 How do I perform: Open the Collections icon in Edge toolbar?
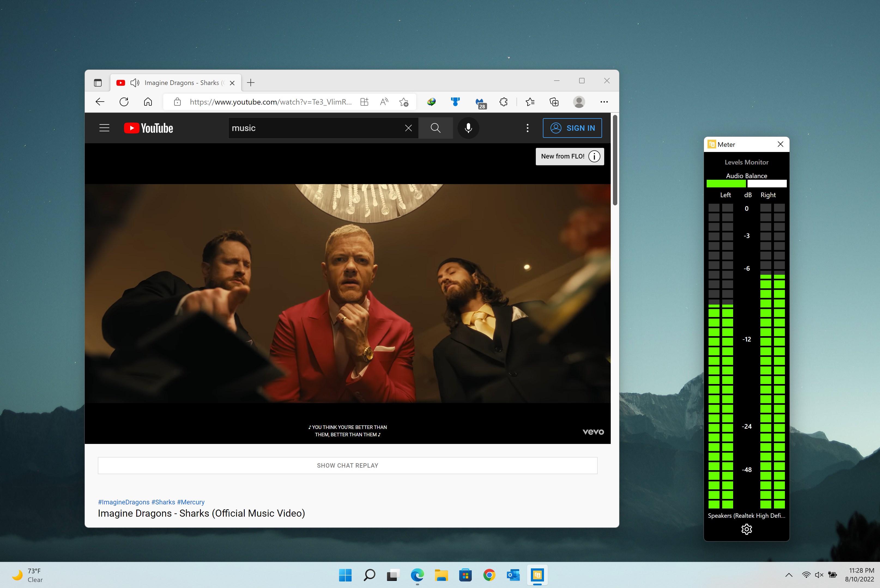554,102
